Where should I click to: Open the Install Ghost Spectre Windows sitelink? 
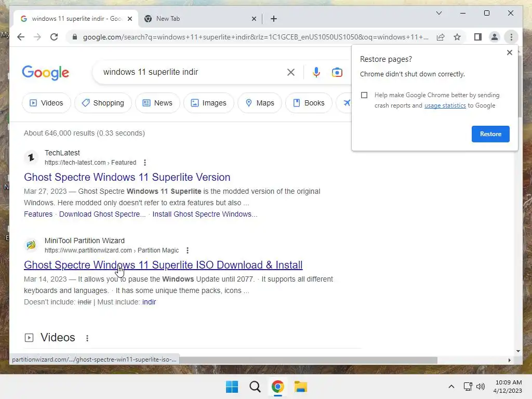[205, 214]
